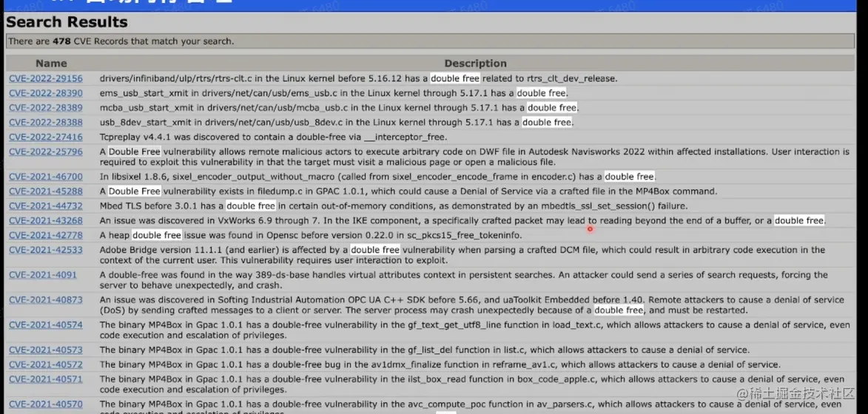The image size is (868, 414).
Task: Click the Opensc sc_pkcs15_free_tokeninfo description
Action: (x=311, y=236)
